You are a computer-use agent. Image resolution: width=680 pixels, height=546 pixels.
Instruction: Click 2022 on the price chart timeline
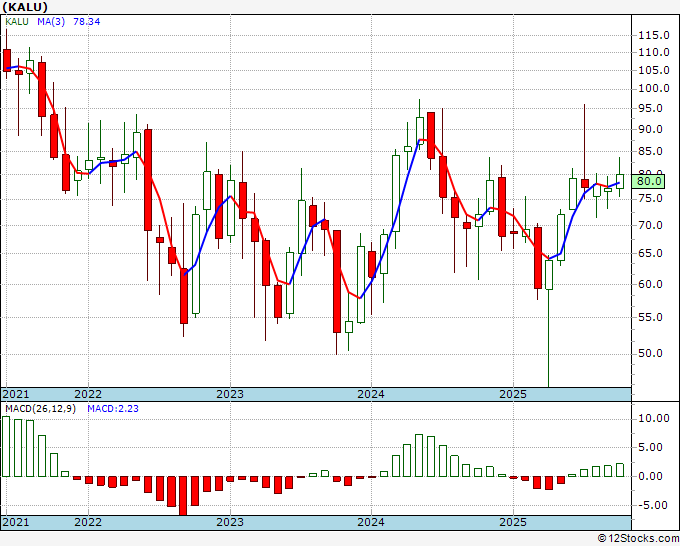click(x=88, y=394)
